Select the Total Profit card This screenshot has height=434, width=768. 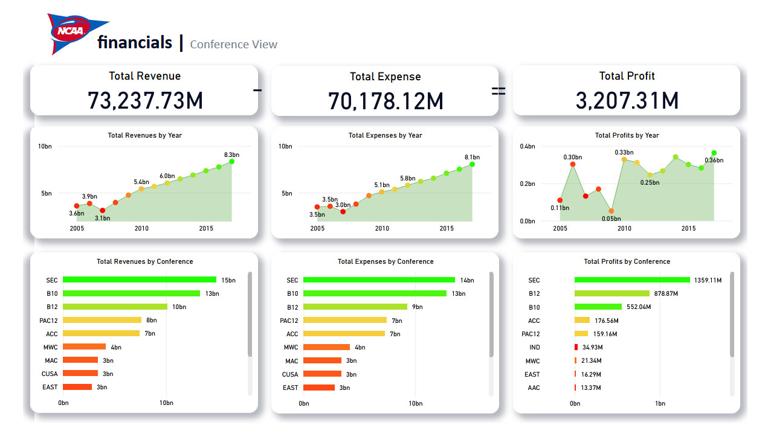click(x=626, y=91)
